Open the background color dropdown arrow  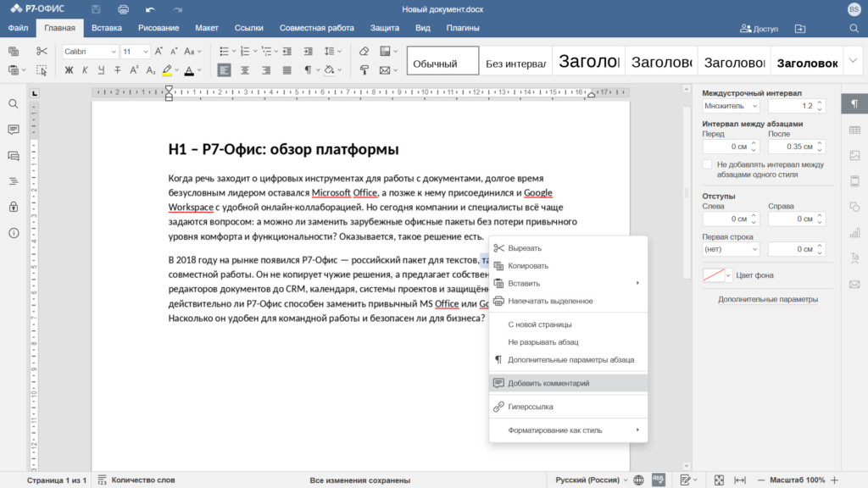pos(728,275)
